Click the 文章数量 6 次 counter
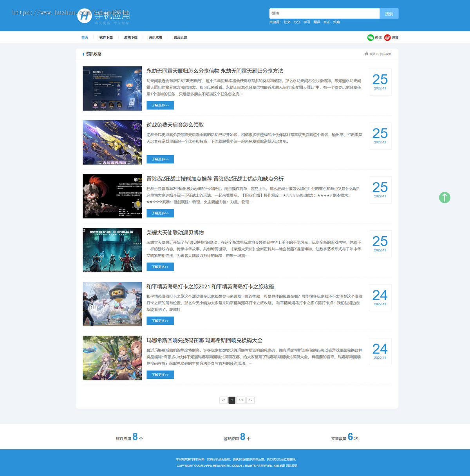This screenshot has height=476, width=470. click(x=345, y=437)
